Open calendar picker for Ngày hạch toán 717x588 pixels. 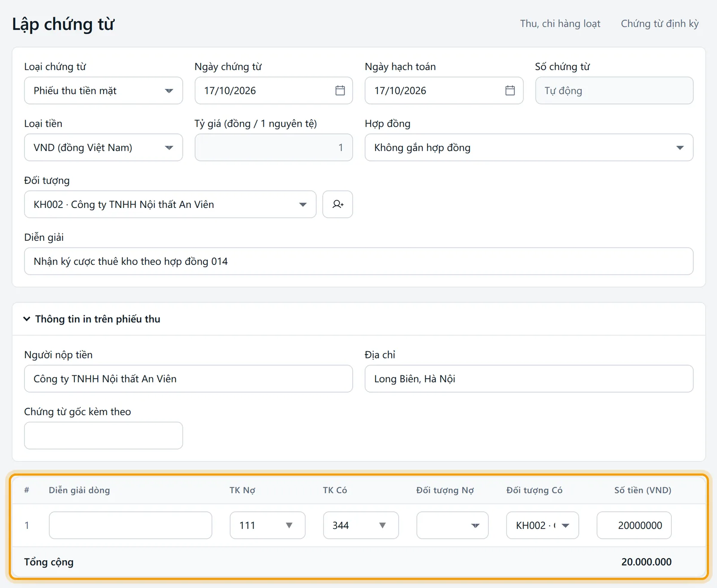510,91
